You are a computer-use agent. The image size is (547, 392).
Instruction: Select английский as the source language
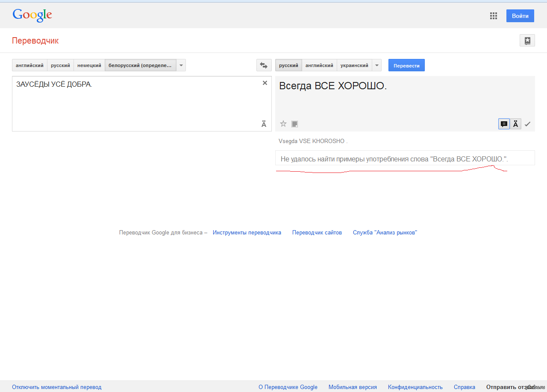click(x=29, y=65)
